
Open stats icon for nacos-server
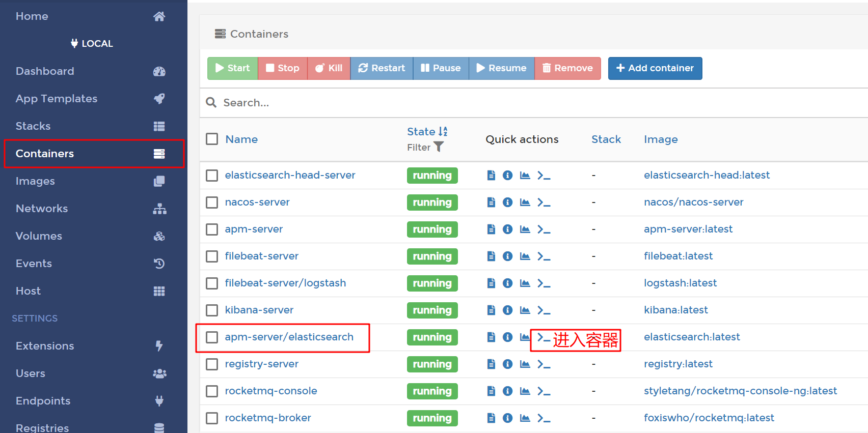coord(525,203)
